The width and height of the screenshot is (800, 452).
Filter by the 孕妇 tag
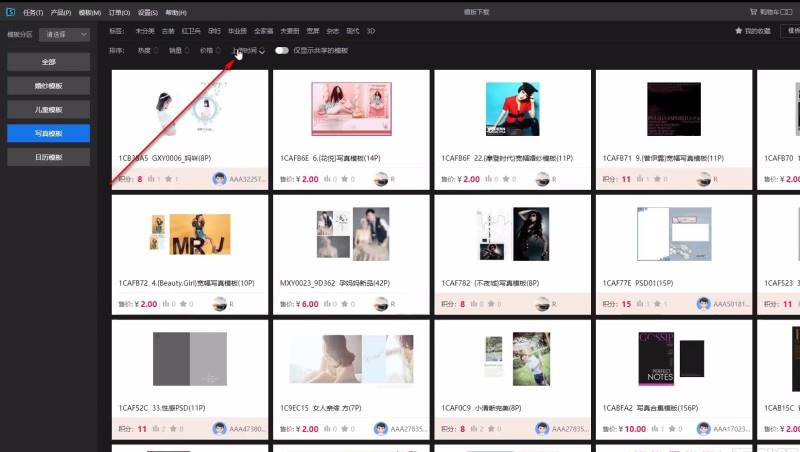click(x=214, y=31)
